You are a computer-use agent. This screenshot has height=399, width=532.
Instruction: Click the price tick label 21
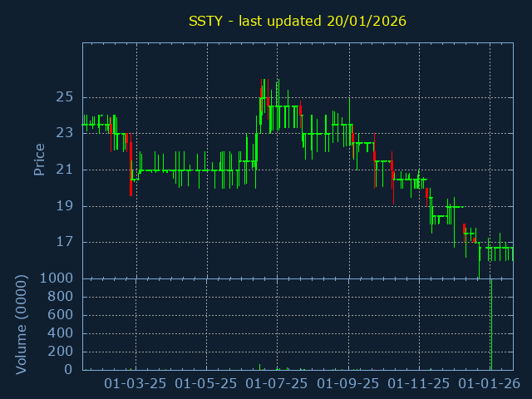point(65,170)
